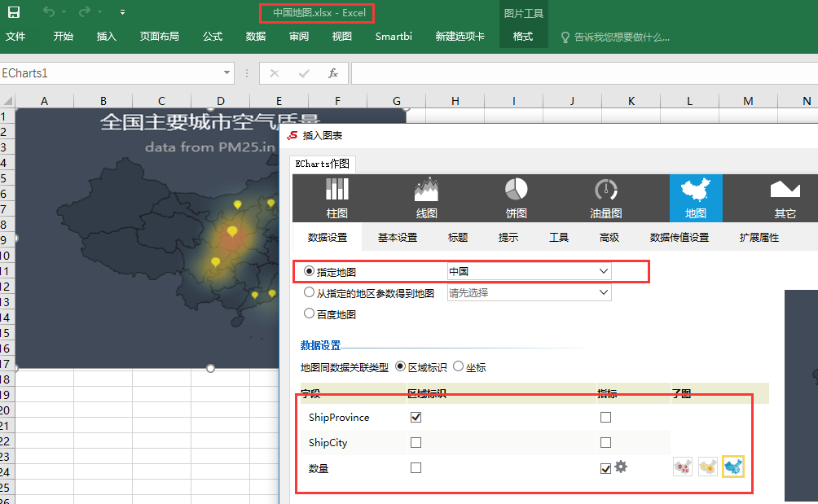Open the Quick Access Toolbar customize arrow
This screenshot has width=818, height=504.
point(122,12)
